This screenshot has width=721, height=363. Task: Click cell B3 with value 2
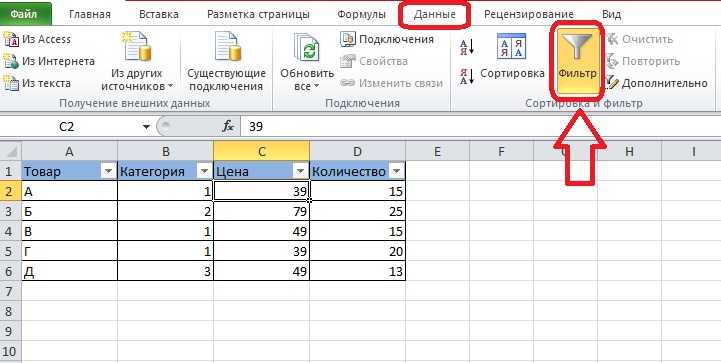click(x=166, y=211)
